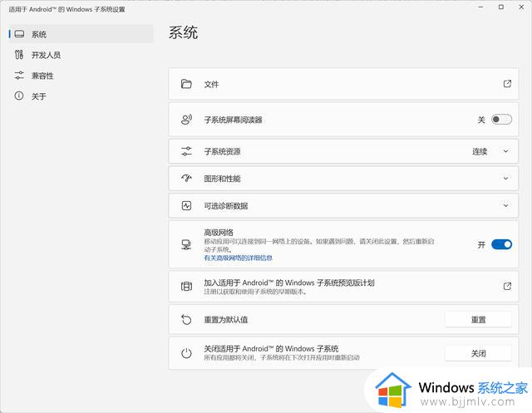
Task: Click the screen reader person icon
Action: [186, 120]
